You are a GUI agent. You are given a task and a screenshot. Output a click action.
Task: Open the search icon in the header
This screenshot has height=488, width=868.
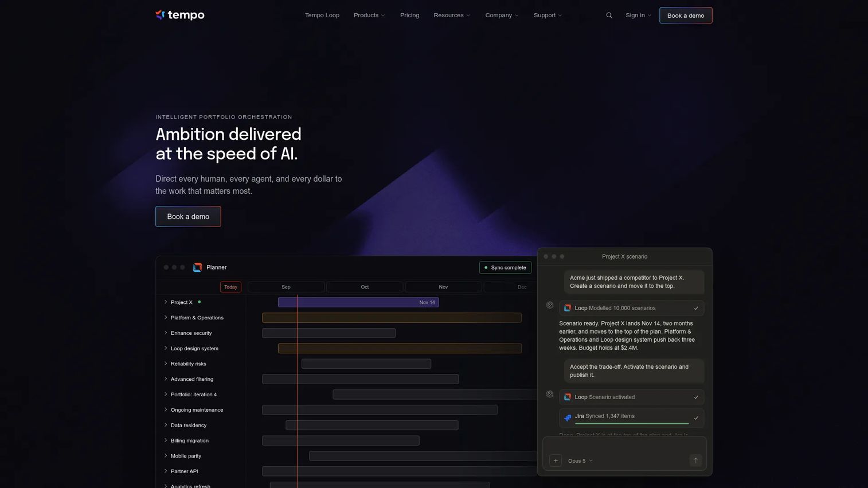[x=609, y=15]
